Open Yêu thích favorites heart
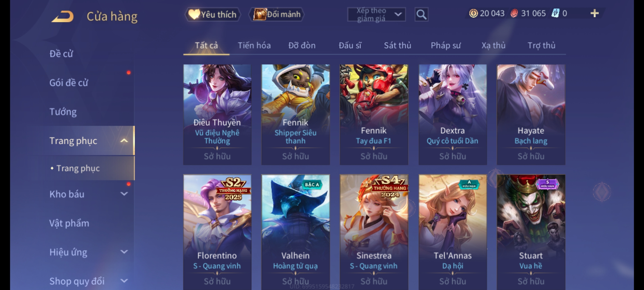The height and width of the screenshot is (290, 644). pyautogui.click(x=213, y=14)
